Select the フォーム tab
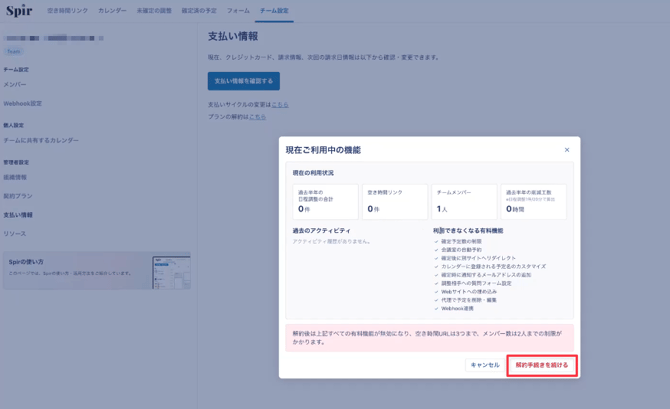Viewport: 670px width, 409px height. 238,11
